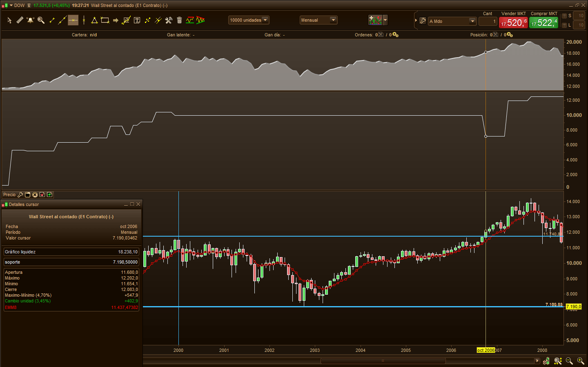Open trading settings wrench icon
This screenshot has height=367, width=588.
pyautogui.click(x=423, y=20)
